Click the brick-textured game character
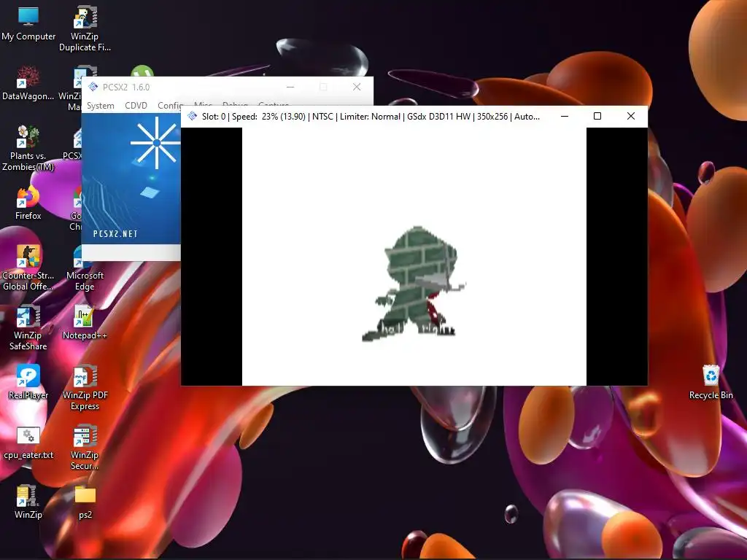The width and height of the screenshot is (747, 560). pyautogui.click(x=413, y=284)
